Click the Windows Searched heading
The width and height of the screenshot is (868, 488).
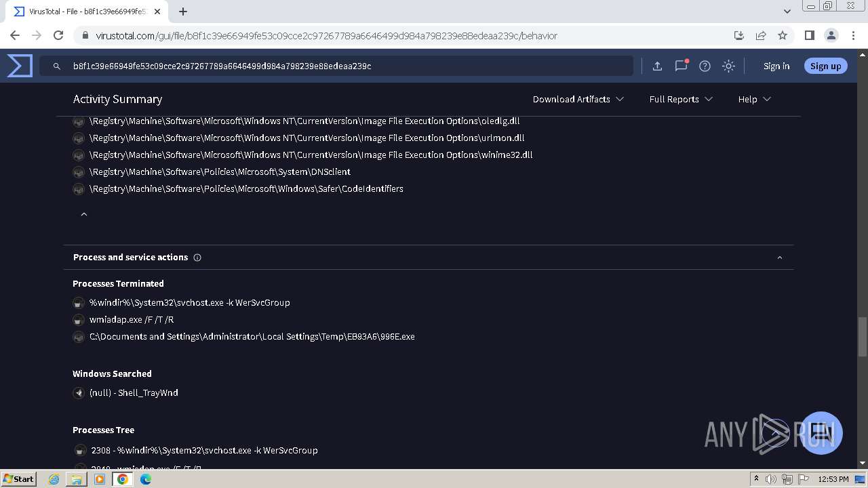point(112,373)
